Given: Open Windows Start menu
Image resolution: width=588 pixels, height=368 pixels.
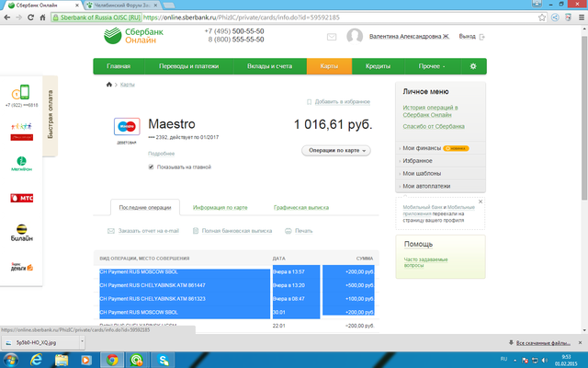Looking at the screenshot, I should [x=10, y=360].
